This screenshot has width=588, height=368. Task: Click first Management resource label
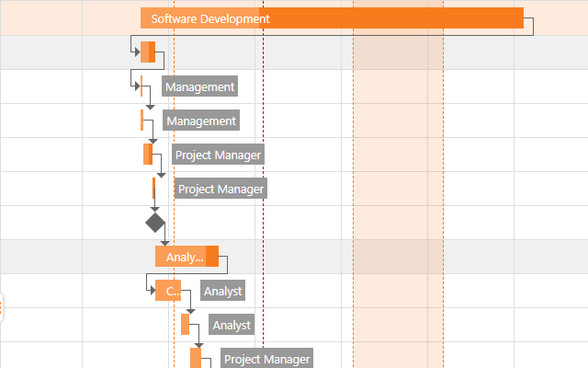[x=200, y=86]
